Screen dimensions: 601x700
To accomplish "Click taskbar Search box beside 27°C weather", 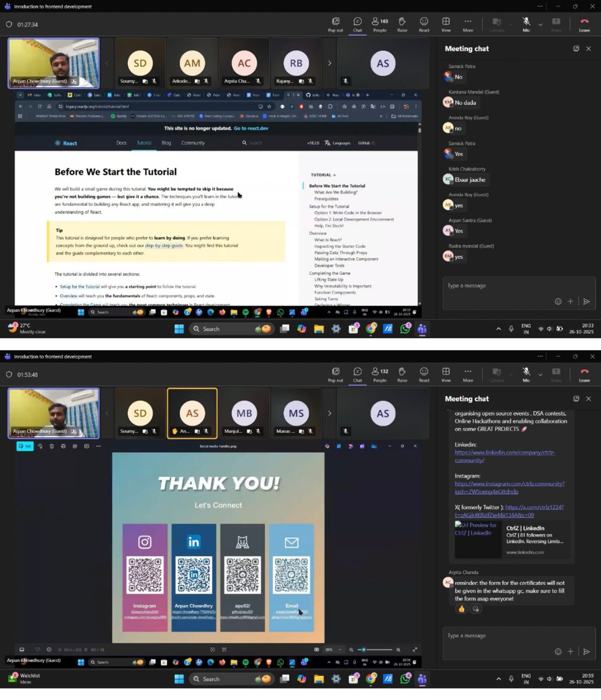I will click(231, 329).
